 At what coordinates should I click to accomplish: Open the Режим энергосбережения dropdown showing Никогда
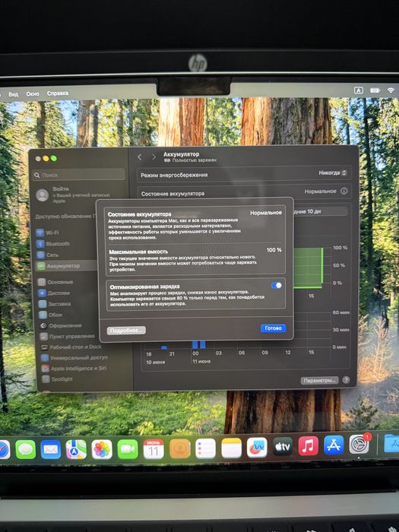333,173
